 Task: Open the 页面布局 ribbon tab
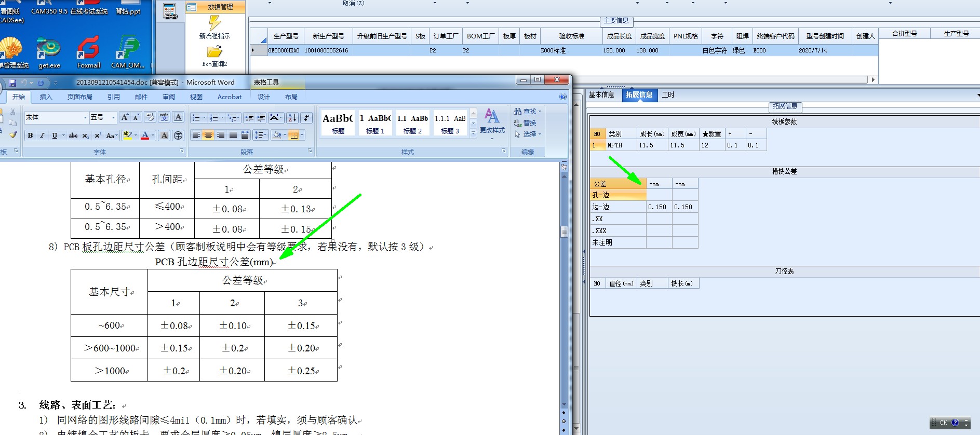(x=80, y=97)
